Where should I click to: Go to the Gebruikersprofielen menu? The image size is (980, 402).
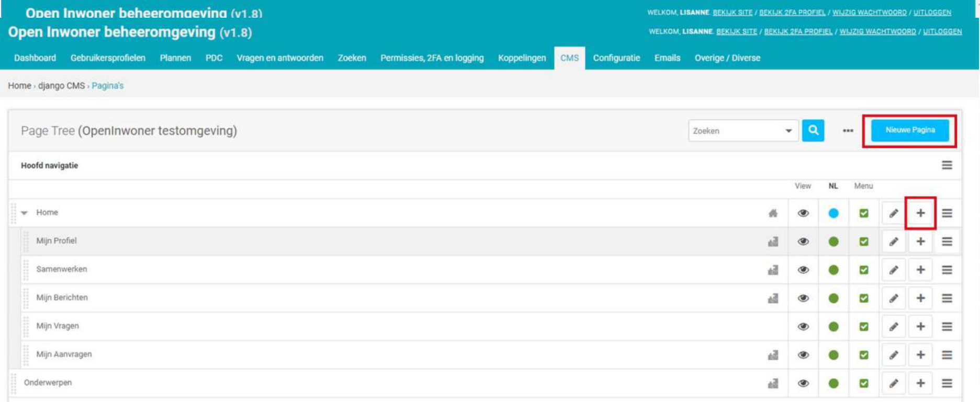pyautogui.click(x=108, y=58)
